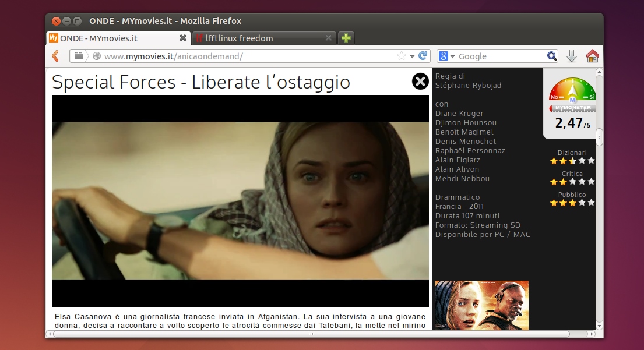Viewport: 644px width, 350px height.
Task: Click the Firefox window maximize button
Action: 77,21
